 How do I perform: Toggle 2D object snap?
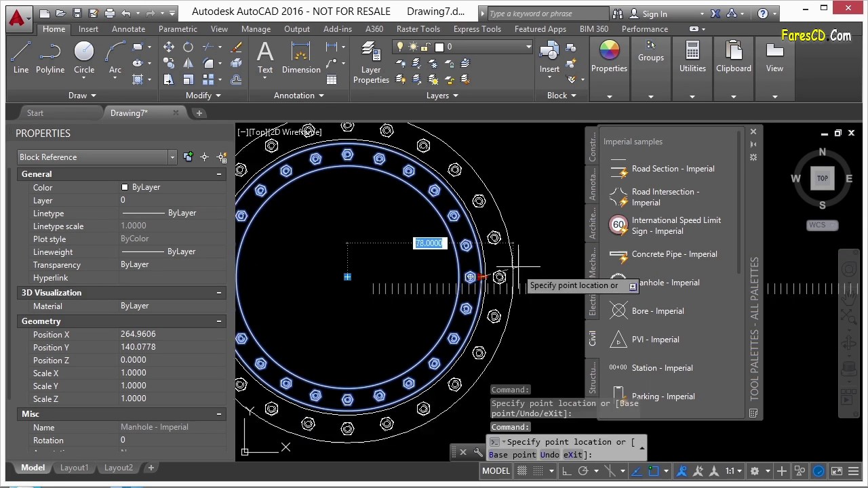coord(653,471)
